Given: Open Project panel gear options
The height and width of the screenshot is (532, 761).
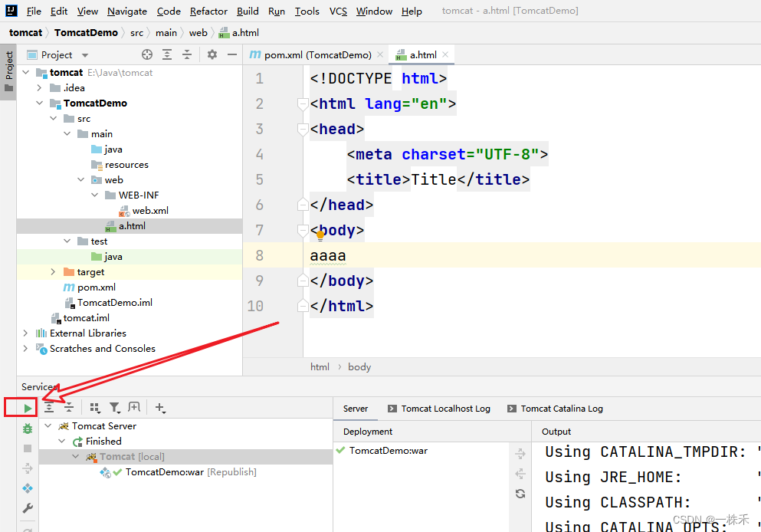Looking at the screenshot, I should (x=212, y=55).
